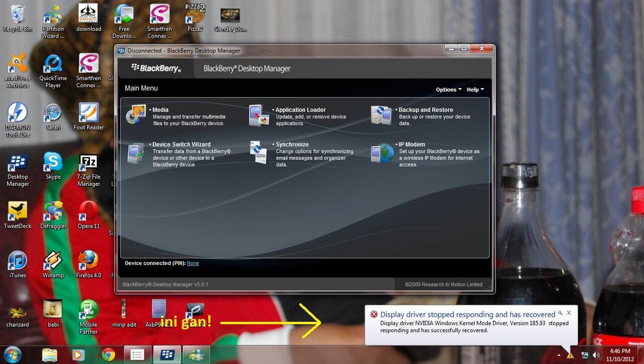Open green checklist app taskbar button
The width and height of the screenshot is (644, 364).
137,354
